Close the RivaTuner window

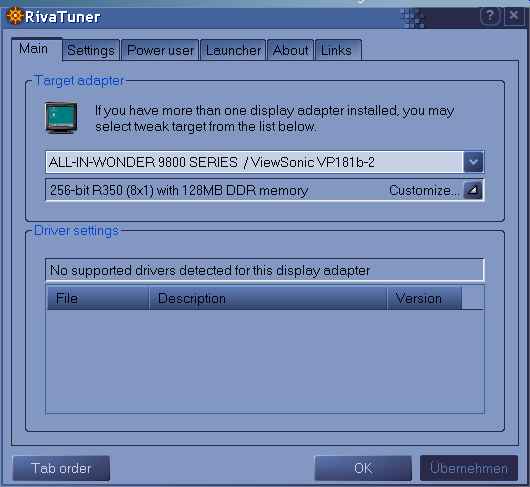tap(514, 16)
